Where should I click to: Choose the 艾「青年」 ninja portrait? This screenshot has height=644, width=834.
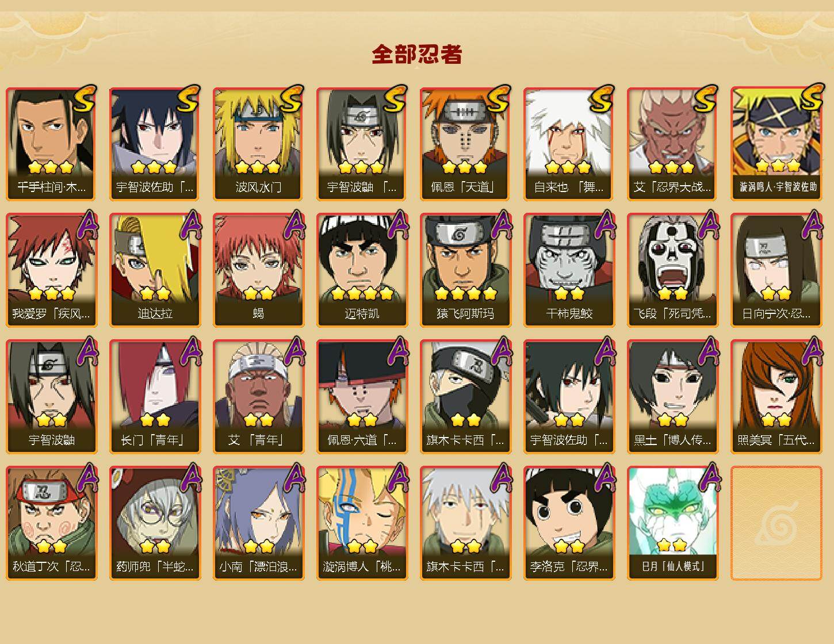(x=258, y=397)
